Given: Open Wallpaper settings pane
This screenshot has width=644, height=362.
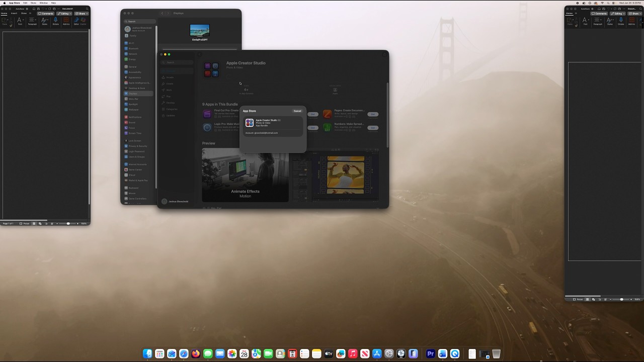Looking at the screenshot, I should (x=139, y=110).
